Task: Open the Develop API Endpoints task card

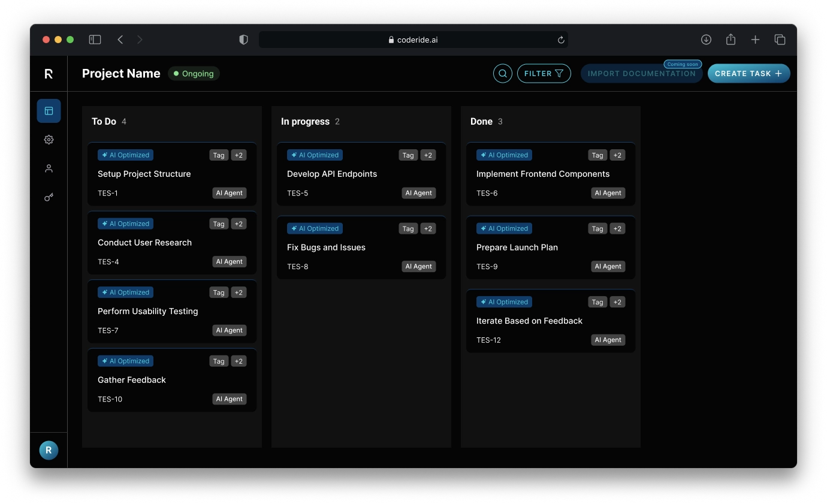Action: (x=361, y=174)
